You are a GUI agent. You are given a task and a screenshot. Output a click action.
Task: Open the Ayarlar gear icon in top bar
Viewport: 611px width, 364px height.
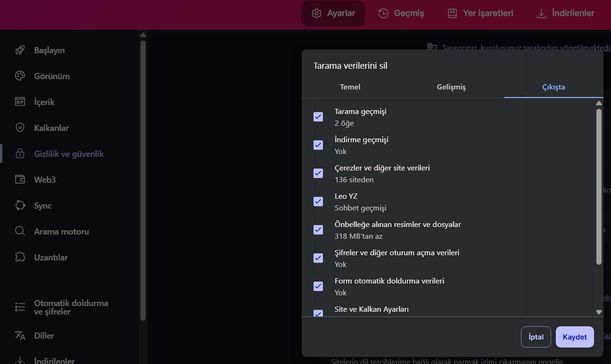click(x=316, y=13)
